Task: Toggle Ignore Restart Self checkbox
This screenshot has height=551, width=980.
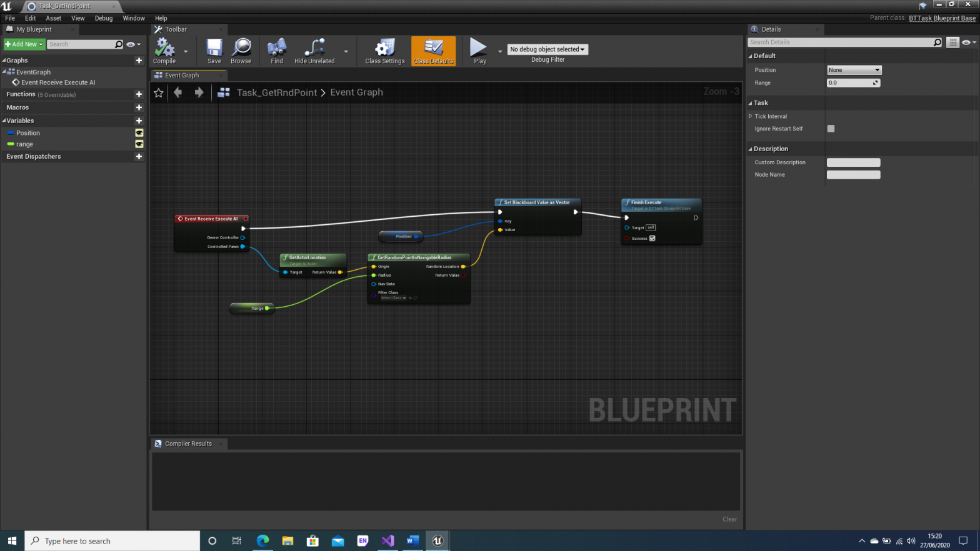Action: coord(831,129)
